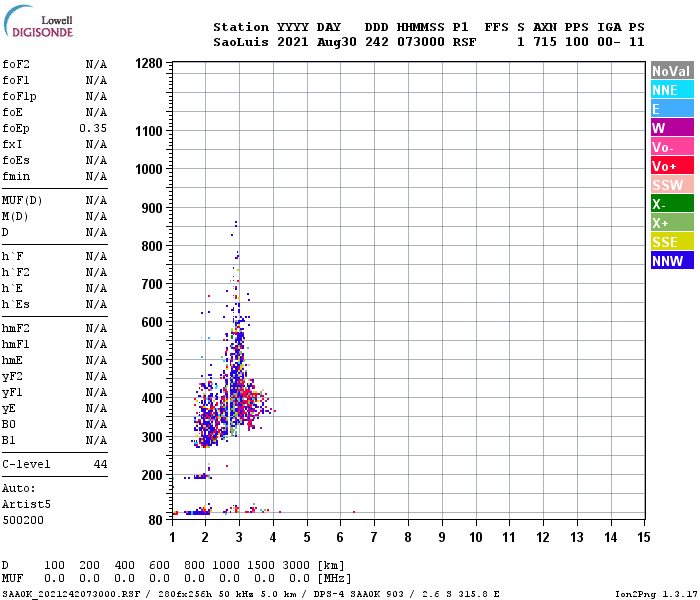Click the 1280 km y-axis label

[149, 63]
